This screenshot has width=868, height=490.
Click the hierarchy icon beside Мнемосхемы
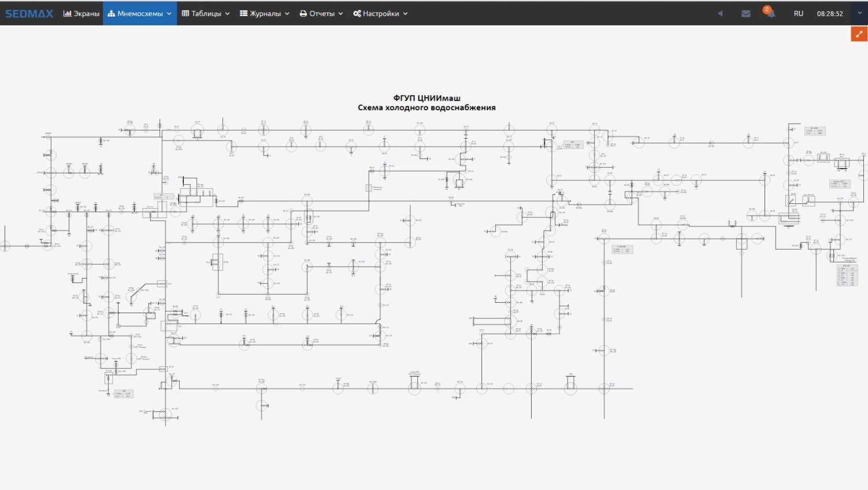(x=112, y=13)
